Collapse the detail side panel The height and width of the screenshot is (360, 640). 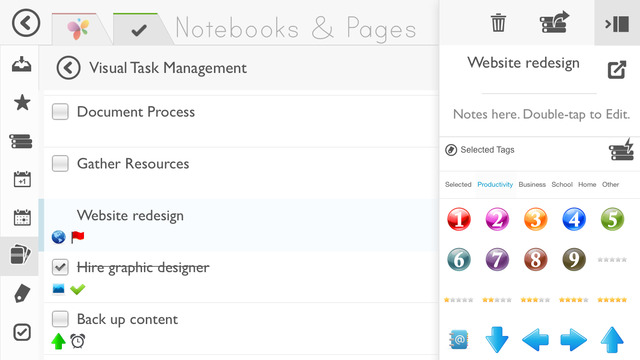(x=617, y=24)
